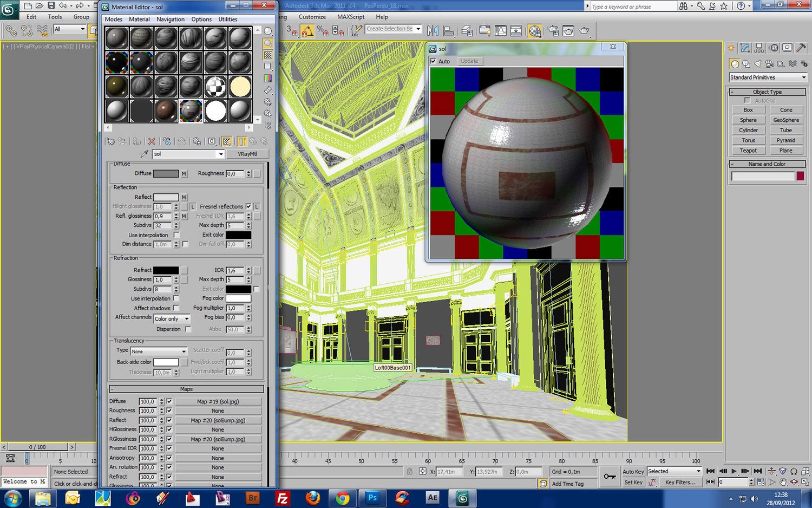The height and width of the screenshot is (508, 812).
Task: Open the Modify panel tab icon
Action: 745,48
